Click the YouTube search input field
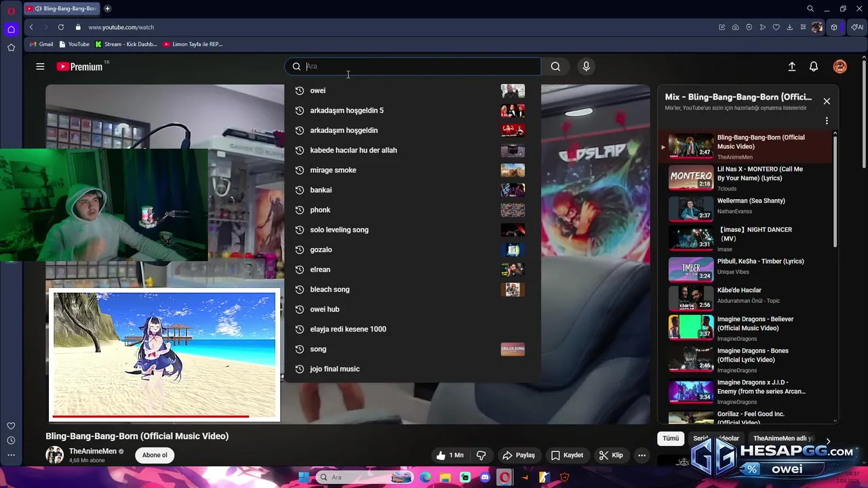The height and width of the screenshot is (488, 868). [412, 66]
